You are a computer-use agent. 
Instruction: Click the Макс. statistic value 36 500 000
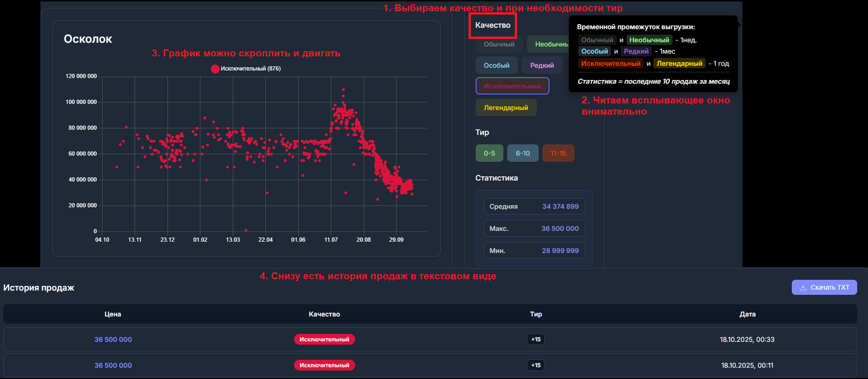pos(560,229)
